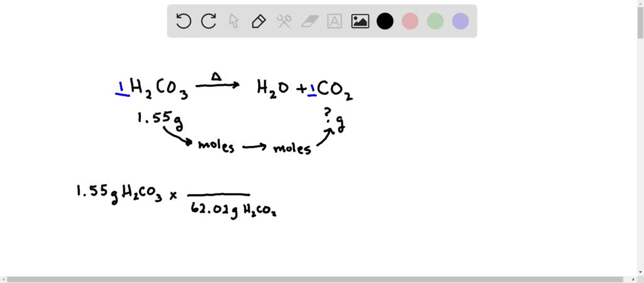Click the '62.02 g H2CO3' denominator text
This screenshot has height=283, width=644.
(x=233, y=210)
